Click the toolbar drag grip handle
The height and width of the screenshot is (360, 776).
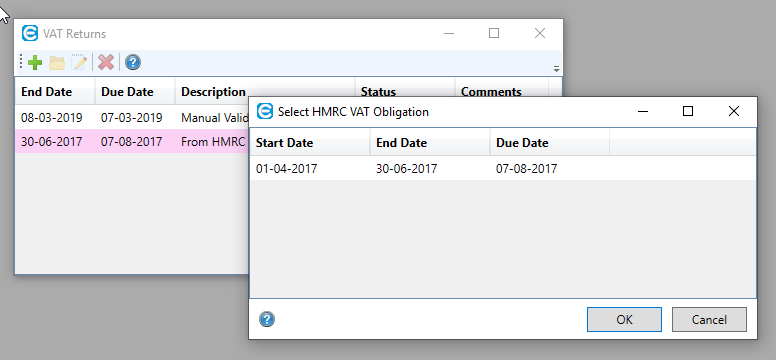coord(21,62)
